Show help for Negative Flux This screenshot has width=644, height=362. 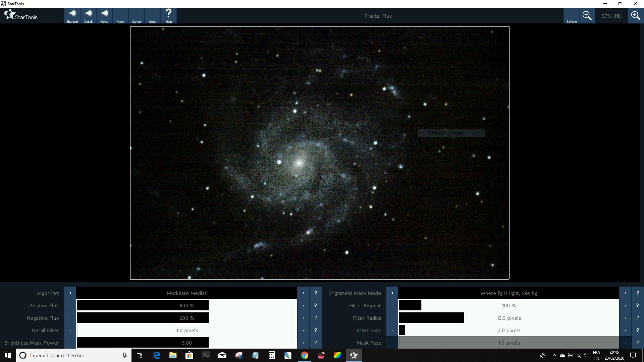click(x=316, y=318)
